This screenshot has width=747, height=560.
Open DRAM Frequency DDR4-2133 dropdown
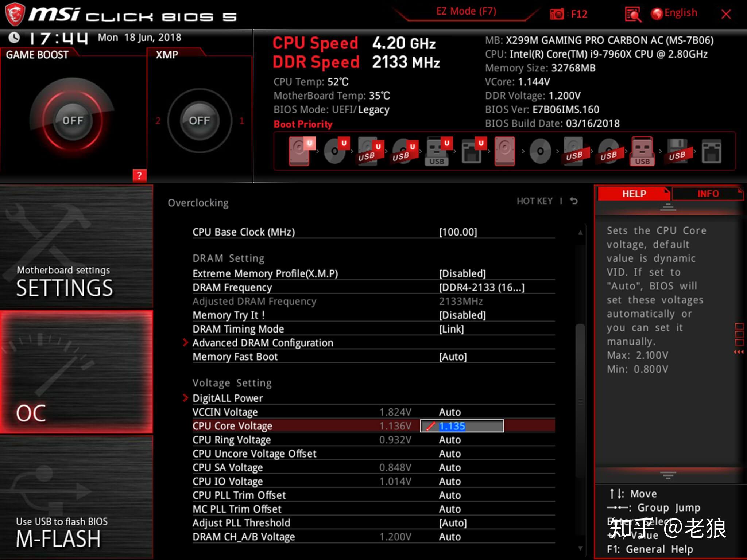point(481,287)
